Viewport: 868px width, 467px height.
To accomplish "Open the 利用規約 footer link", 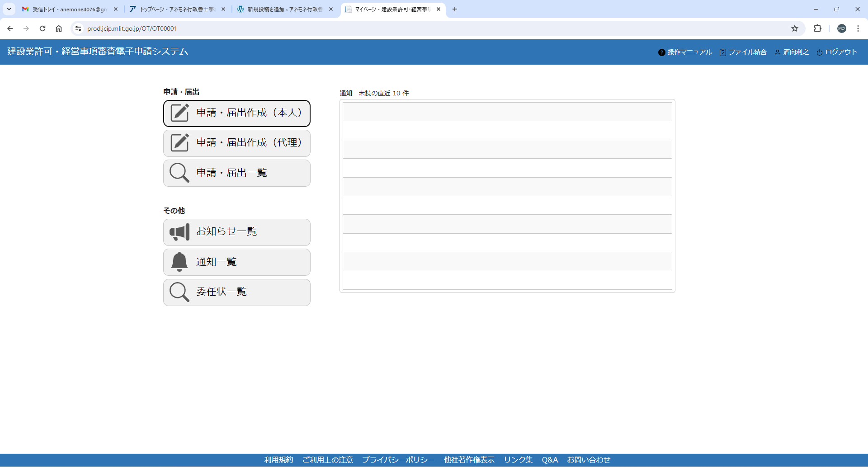I will (278, 460).
